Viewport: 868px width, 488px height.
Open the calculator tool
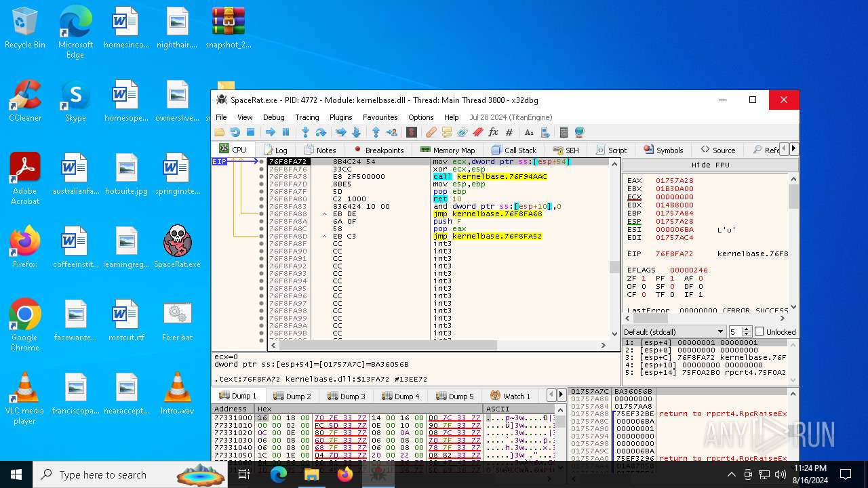tap(564, 132)
